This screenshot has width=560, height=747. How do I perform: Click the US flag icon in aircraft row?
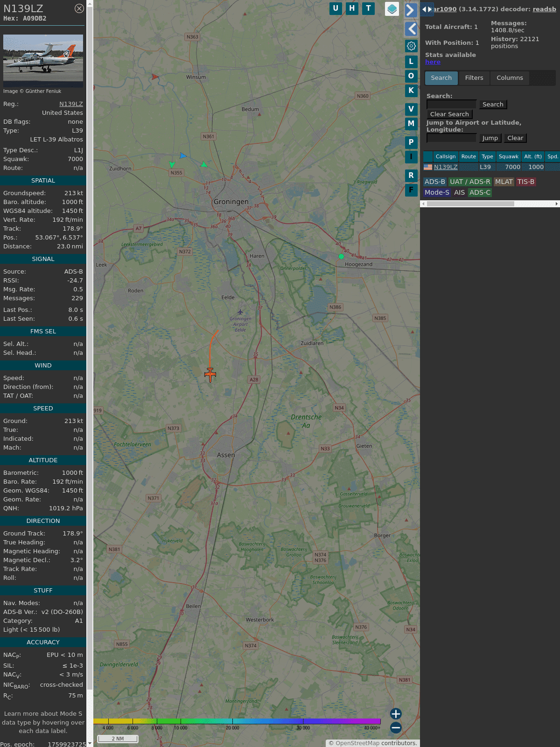click(428, 167)
